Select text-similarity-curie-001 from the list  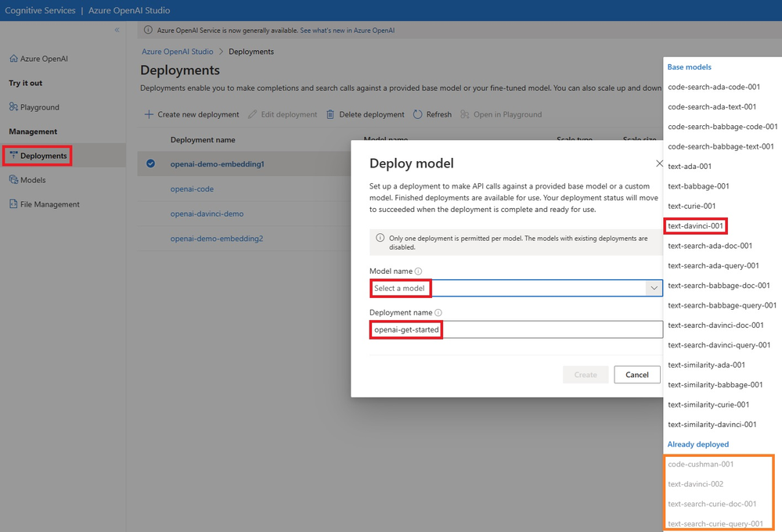click(708, 404)
